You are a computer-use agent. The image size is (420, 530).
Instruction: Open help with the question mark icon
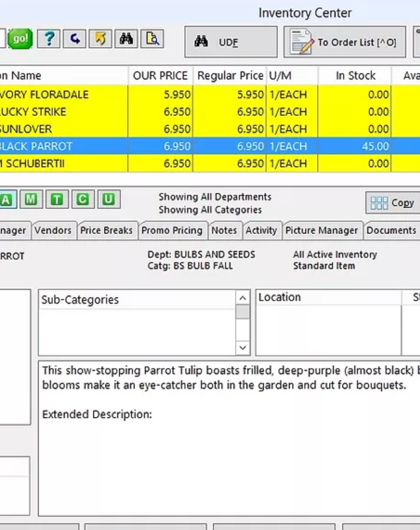(49, 39)
